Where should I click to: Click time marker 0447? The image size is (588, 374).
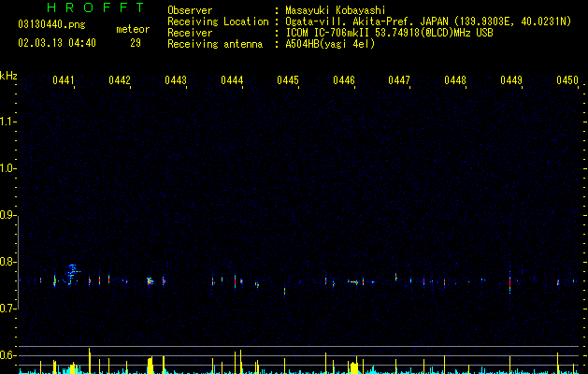[x=399, y=80]
